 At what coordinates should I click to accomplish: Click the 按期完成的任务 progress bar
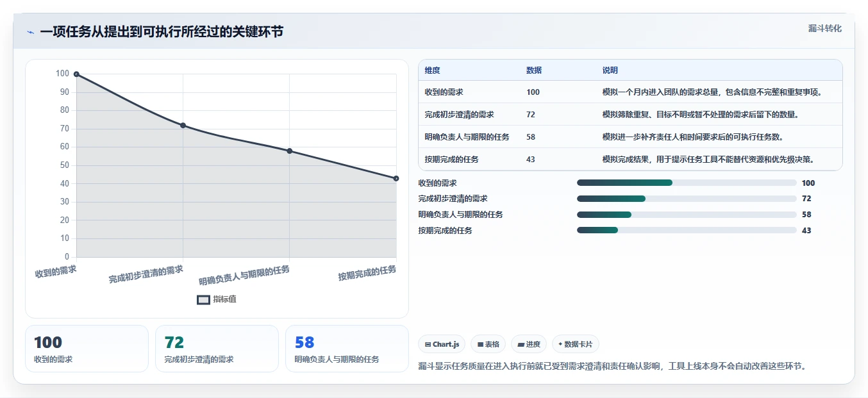[x=687, y=230]
